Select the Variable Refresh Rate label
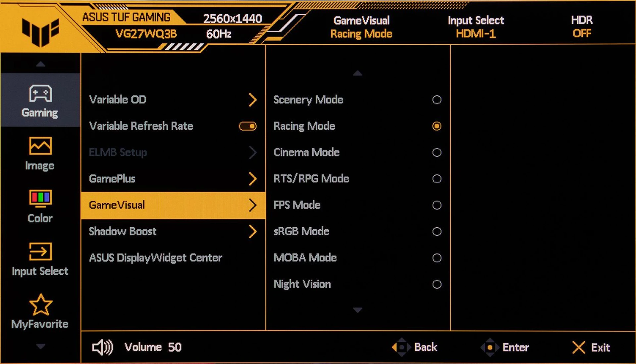 coord(141,126)
